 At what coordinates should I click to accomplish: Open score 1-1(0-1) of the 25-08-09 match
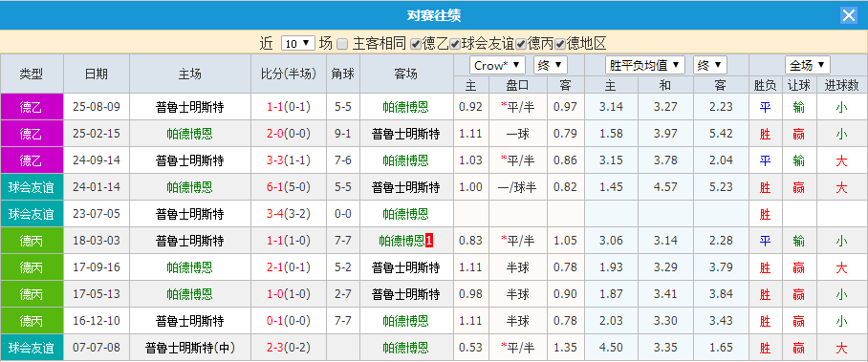tap(289, 107)
